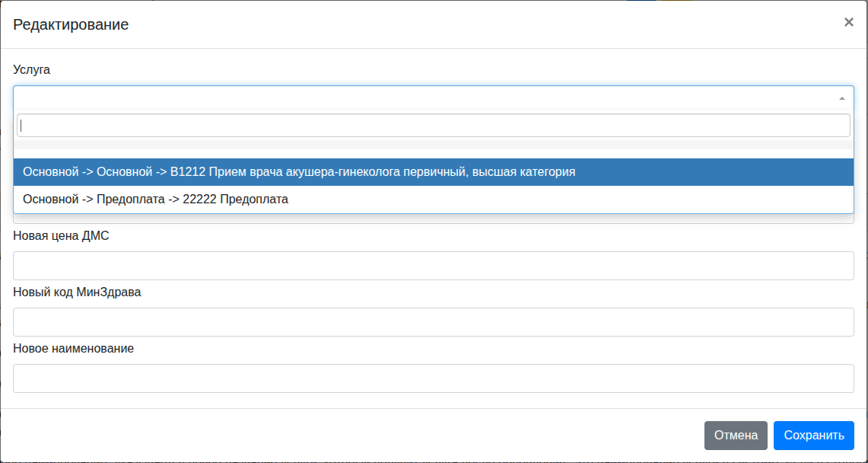Screen dimensions: 868x463
Task: Click the Новая цена ДМС label
Action: tap(61, 236)
